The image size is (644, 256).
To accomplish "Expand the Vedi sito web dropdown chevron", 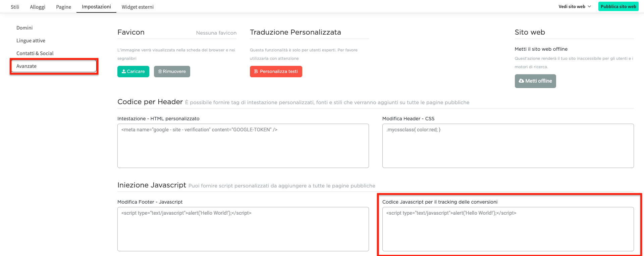I will (x=589, y=7).
